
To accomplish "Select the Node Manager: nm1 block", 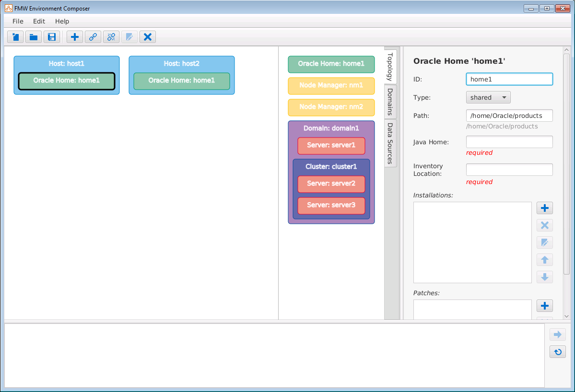I will (x=331, y=86).
